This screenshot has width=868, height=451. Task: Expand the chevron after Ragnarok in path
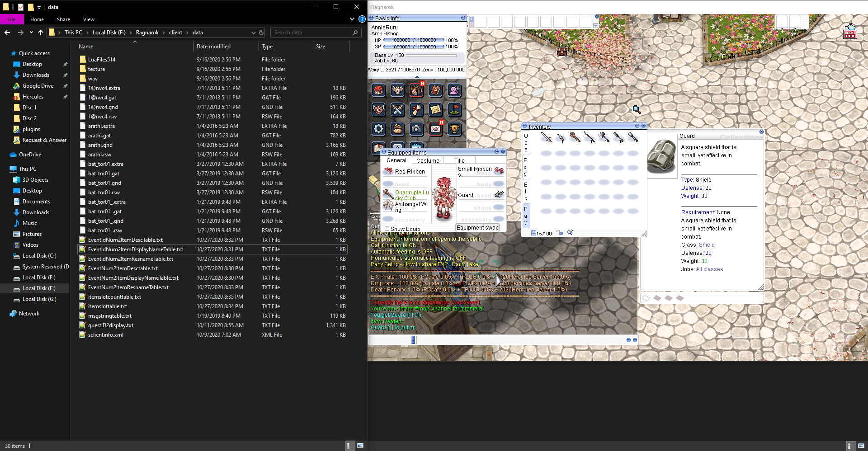tap(164, 33)
